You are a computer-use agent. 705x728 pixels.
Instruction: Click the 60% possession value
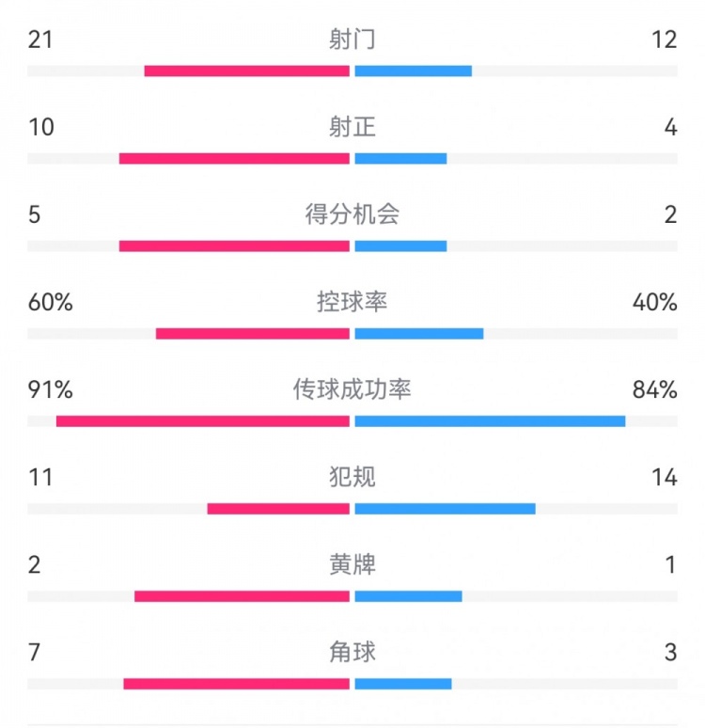pos(51,302)
